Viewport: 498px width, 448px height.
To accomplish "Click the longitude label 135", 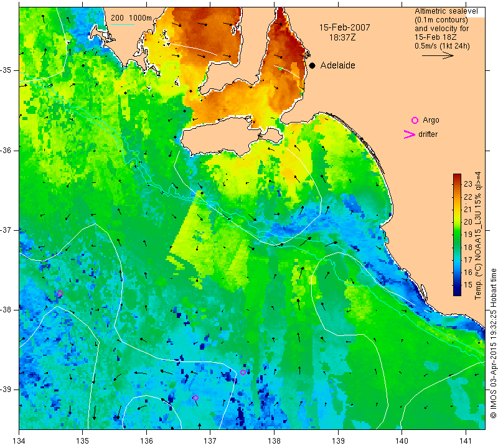I will pyautogui.click(x=83, y=441).
